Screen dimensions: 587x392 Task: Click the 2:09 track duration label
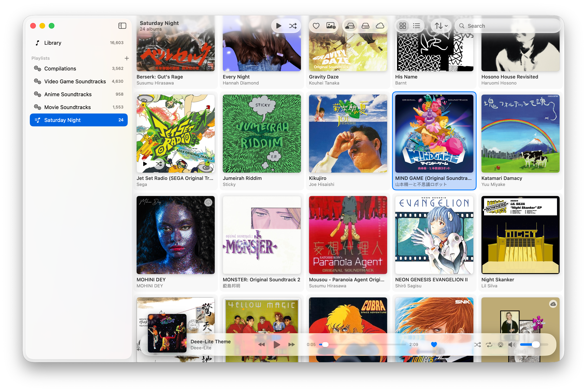pos(414,345)
